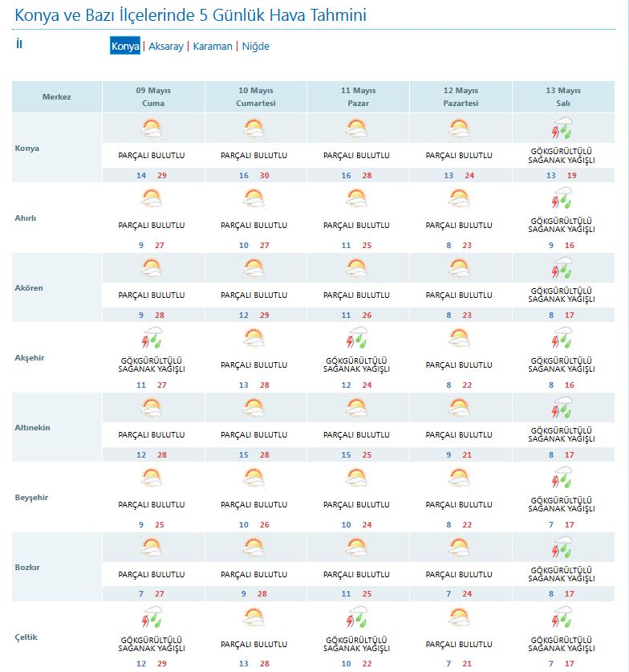The image size is (629, 672).
Task: Click Çeltik's 09 Mayıs thunderstorm icon
Action: point(152,618)
